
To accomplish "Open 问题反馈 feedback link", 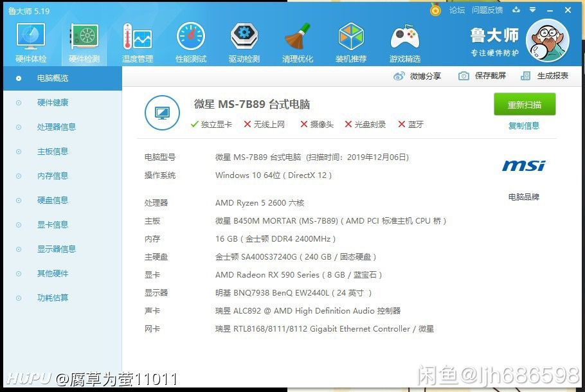I will pyautogui.click(x=487, y=10).
